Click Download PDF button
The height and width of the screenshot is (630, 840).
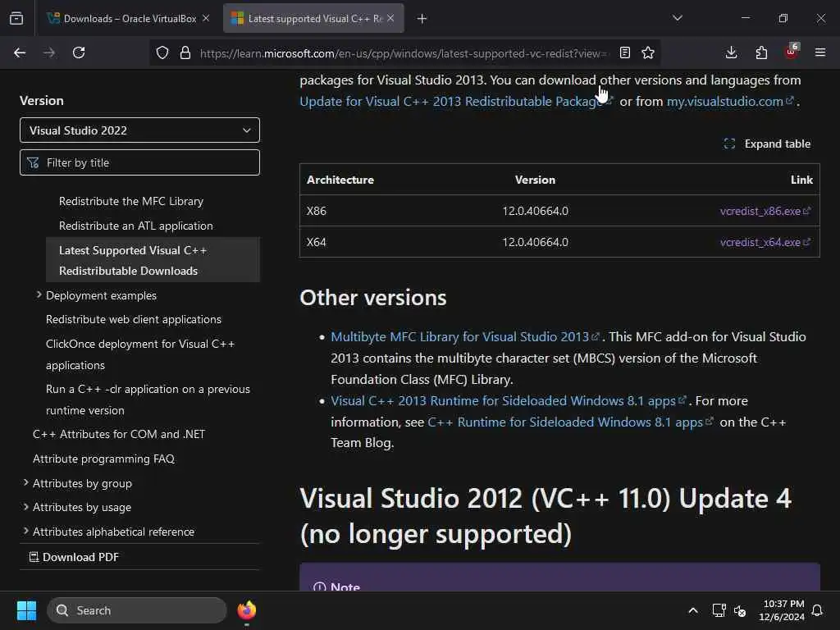(x=74, y=557)
